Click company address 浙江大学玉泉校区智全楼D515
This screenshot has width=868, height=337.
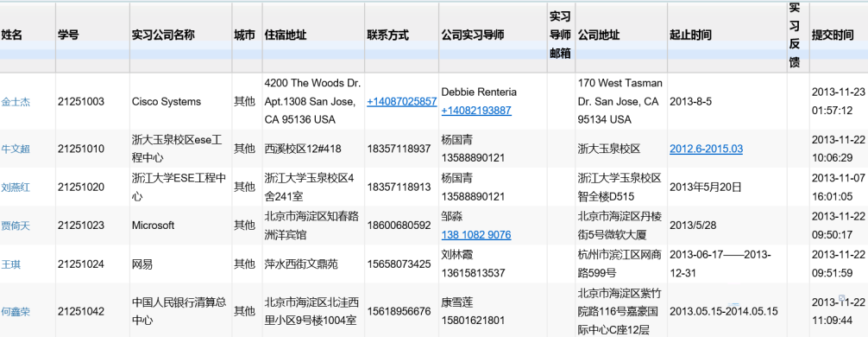(x=620, y=188)
